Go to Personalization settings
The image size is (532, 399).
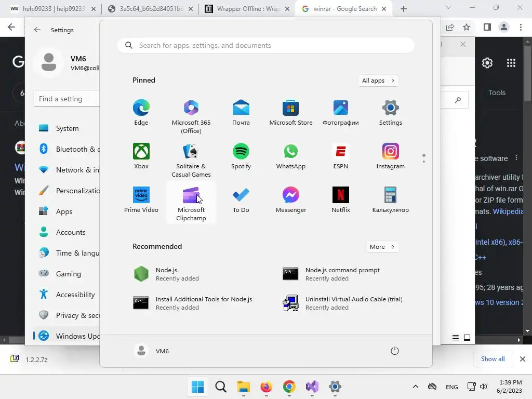[x=66, y=191]
